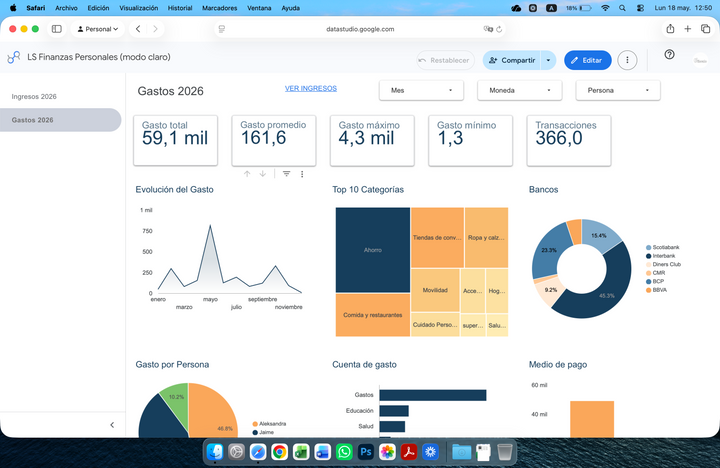
Task: Collapse the left page navigation panel
Action: [x=112, y=425]
